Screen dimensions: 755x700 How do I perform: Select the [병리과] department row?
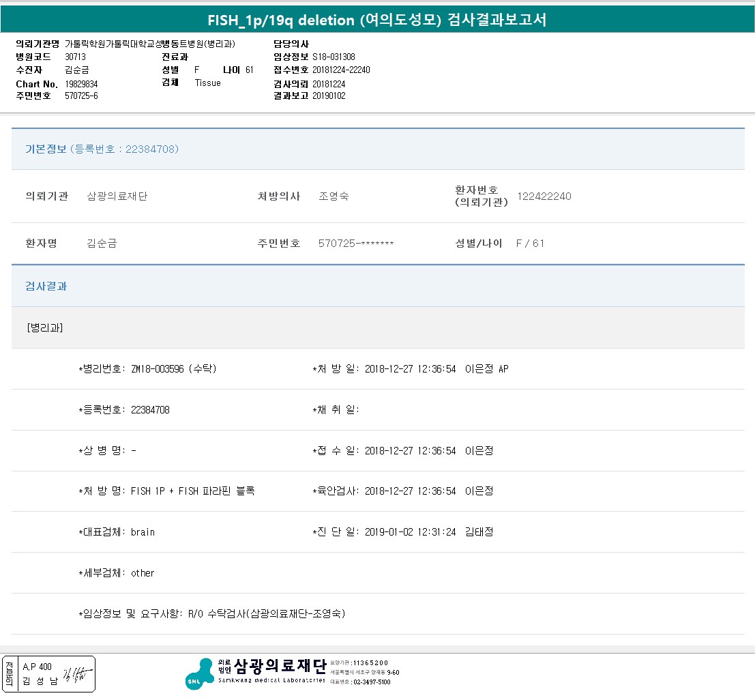click(45, 327)
